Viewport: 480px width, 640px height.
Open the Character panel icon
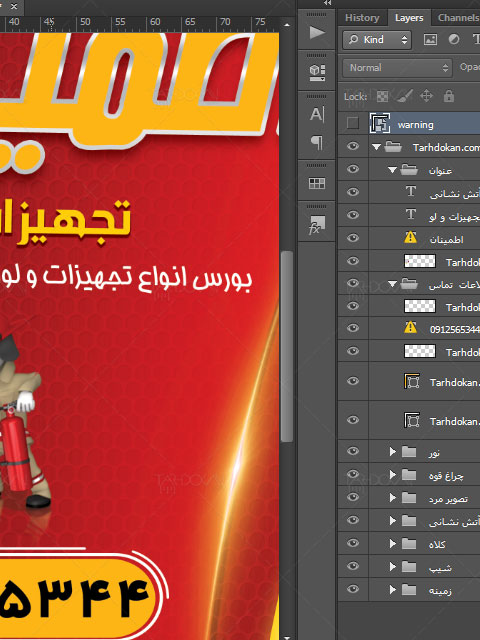click(317, 114)
